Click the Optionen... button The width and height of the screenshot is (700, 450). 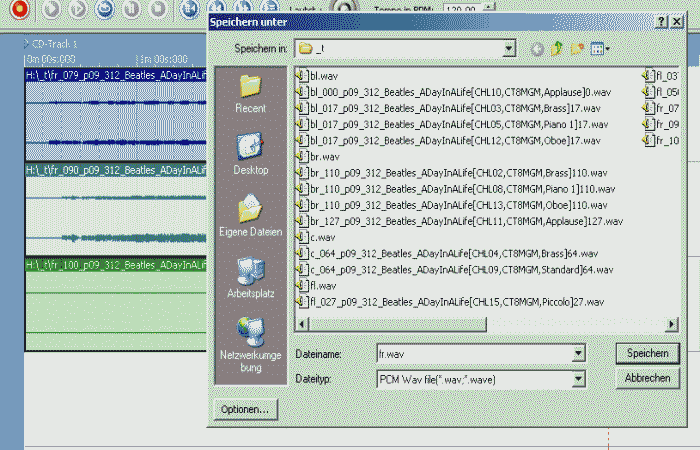click(x=245, y=409)
